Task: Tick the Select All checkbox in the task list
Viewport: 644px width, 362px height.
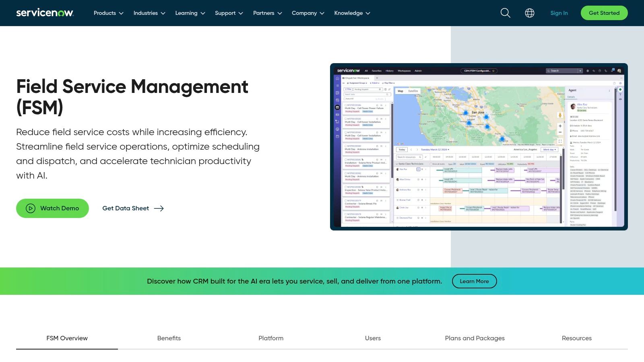Action: [x=345, y=99]
